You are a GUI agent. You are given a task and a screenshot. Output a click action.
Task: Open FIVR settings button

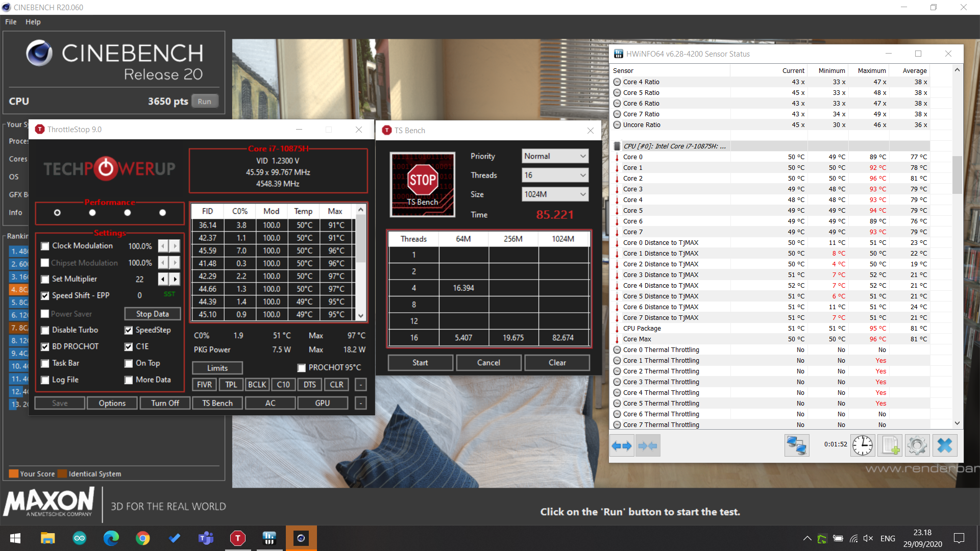coord(204,385)
